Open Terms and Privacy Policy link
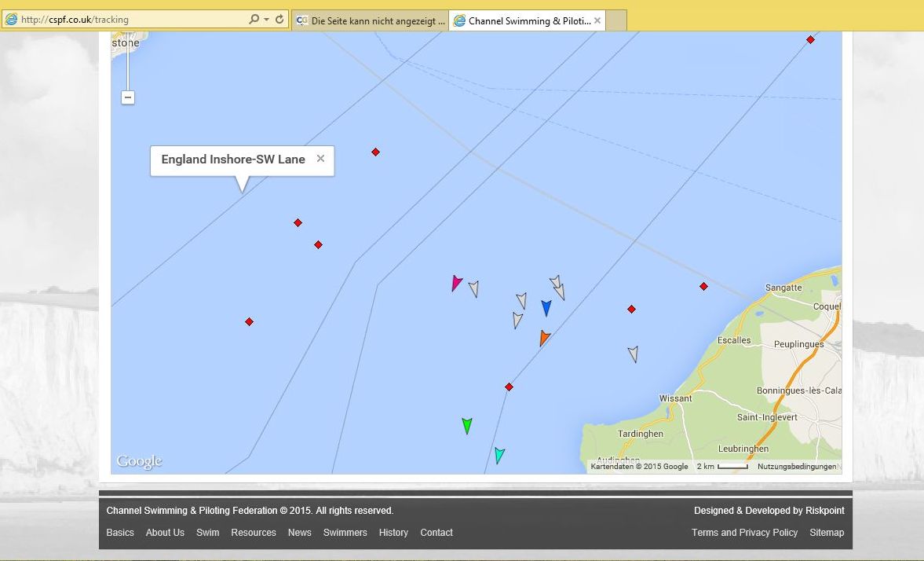924x561 pixels. [744, 532]
